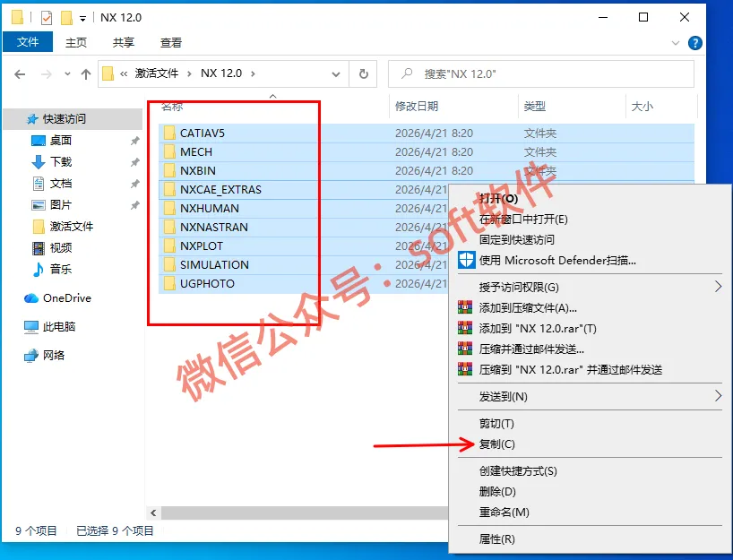Unpin 下载 using its pin icon
This screenshot has width=733, height=560.
coord(134,162)
